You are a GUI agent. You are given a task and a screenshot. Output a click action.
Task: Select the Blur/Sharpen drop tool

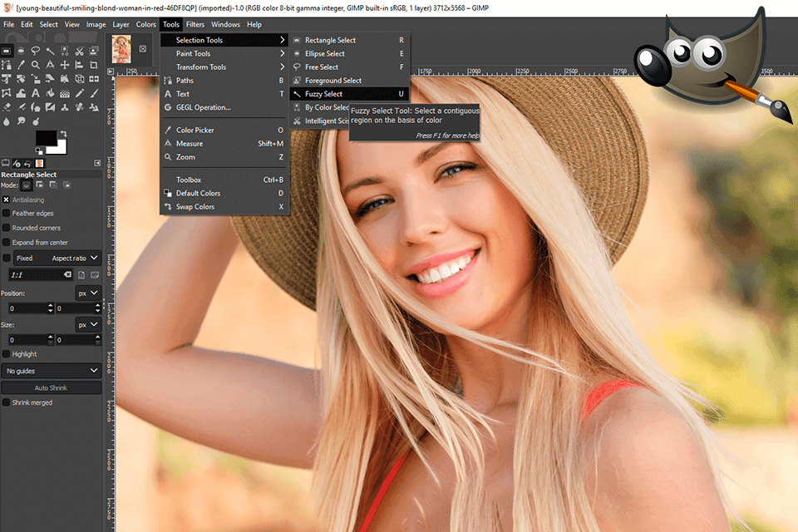[x=6, y=121]
